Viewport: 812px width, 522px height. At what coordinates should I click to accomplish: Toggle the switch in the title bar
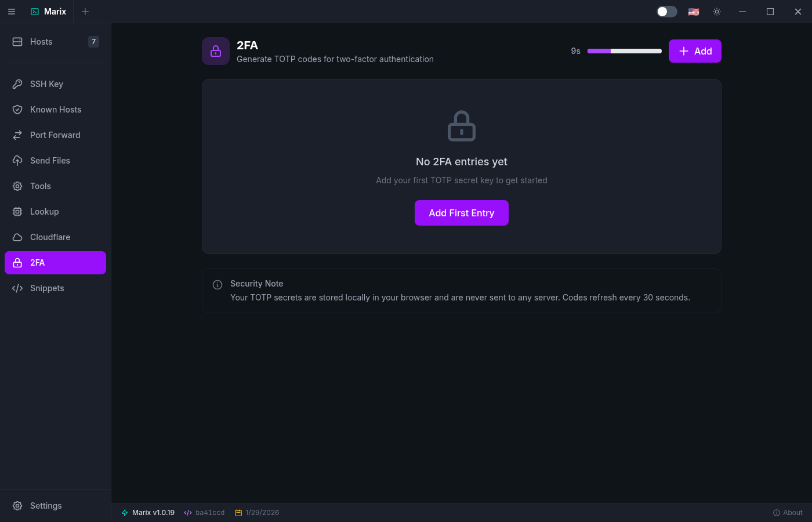coord(666,12)
